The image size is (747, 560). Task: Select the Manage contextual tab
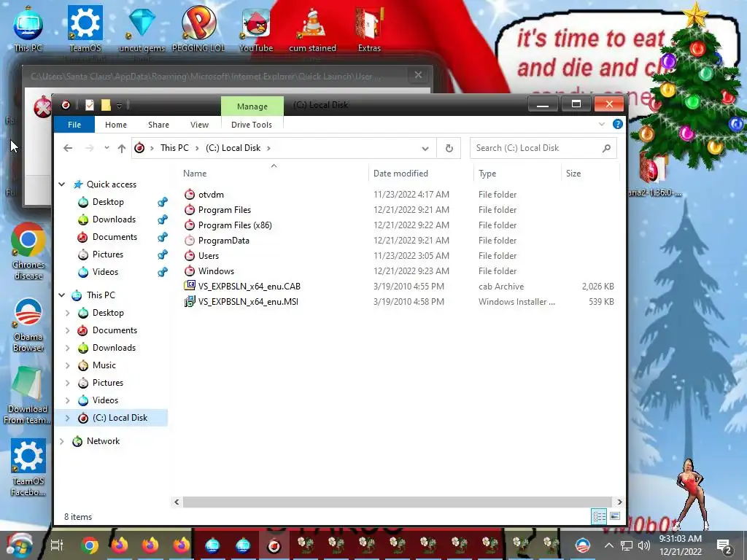(x=252, y=106)
